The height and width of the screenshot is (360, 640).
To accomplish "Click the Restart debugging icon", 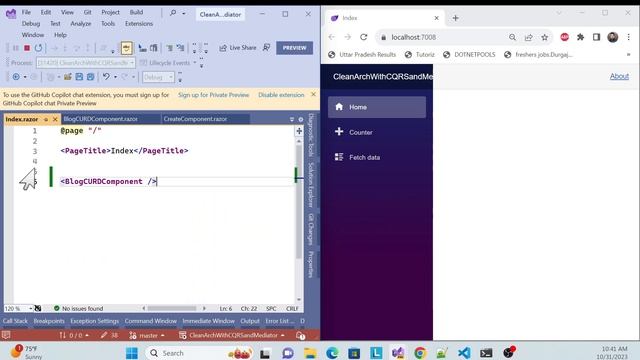I will [x=38, y=48].
